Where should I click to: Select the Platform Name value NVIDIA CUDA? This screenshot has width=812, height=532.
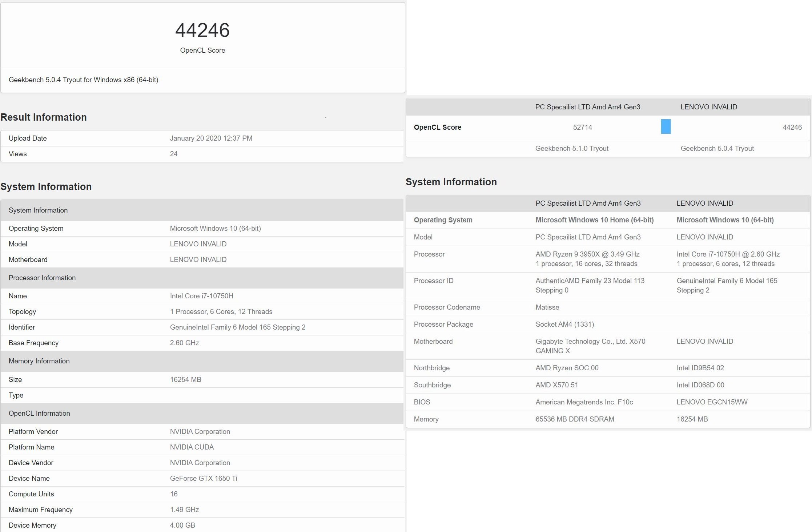tap(192, 447)
